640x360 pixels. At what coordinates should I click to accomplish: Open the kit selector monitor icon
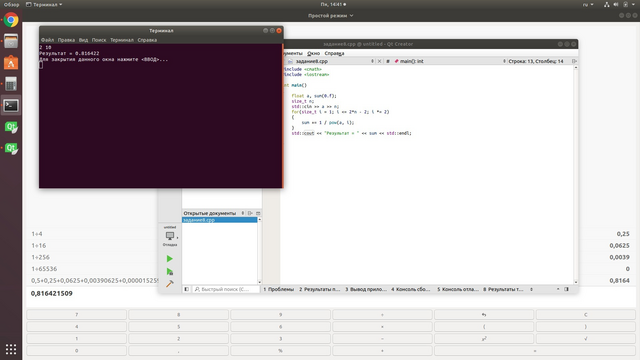170,236
